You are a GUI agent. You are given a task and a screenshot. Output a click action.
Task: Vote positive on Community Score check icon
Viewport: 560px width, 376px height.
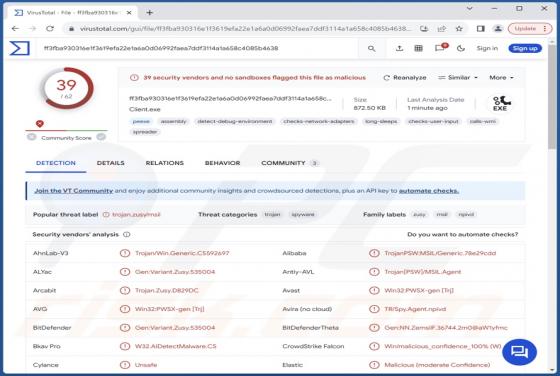point(101,137)
